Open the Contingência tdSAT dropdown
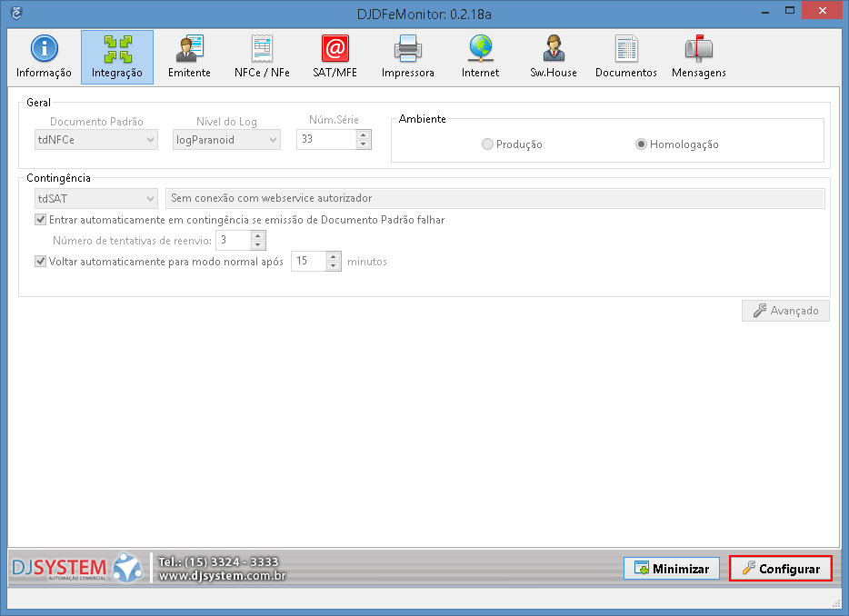This screenshot has width=849, height=616. 96,199
